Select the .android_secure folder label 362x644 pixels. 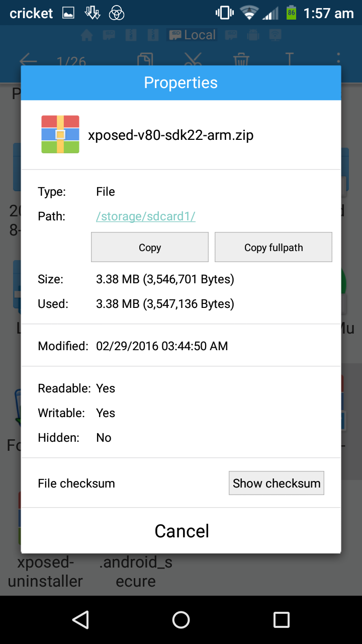(136, 572)
